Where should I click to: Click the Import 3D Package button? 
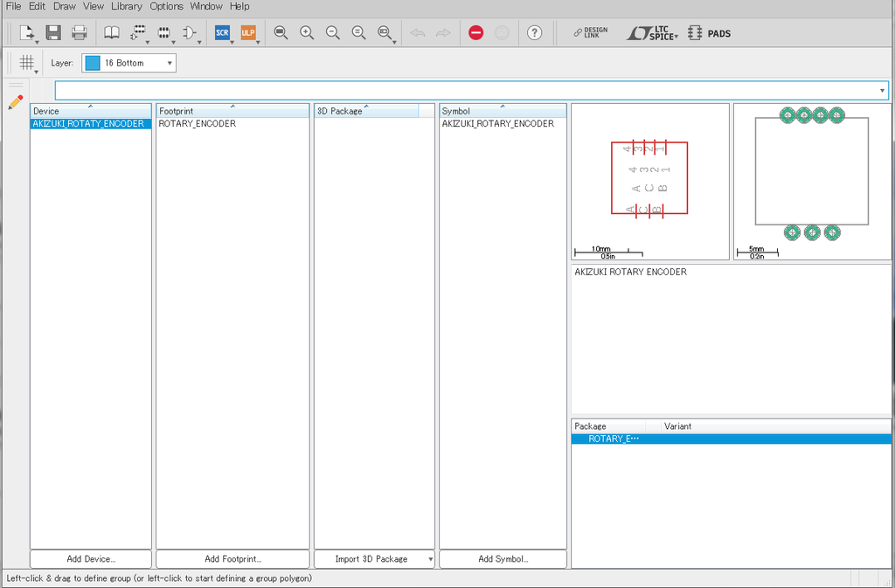pyautogui.click(x=371, y=559)
